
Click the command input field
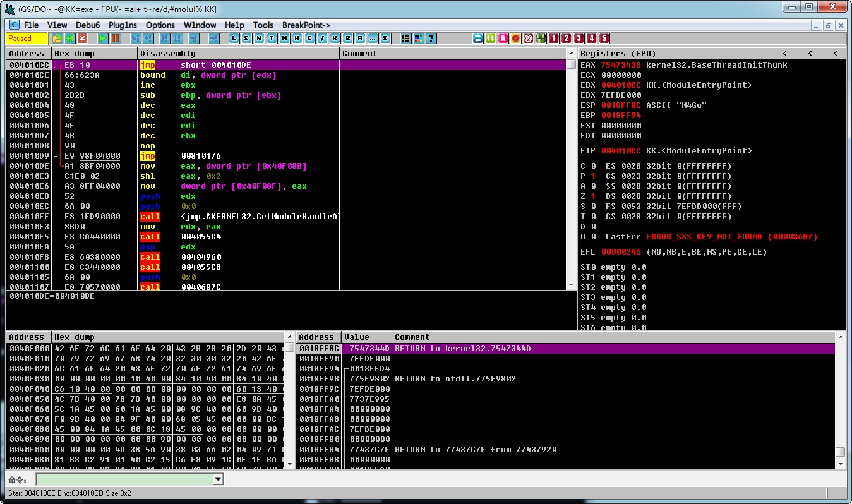coord(124,480)
